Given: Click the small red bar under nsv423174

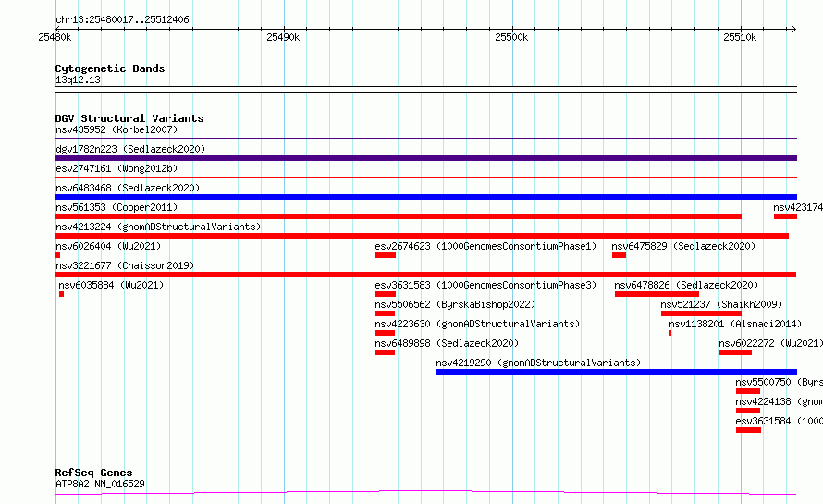Looking at the screenshot, I should click(x=785, y=216).
